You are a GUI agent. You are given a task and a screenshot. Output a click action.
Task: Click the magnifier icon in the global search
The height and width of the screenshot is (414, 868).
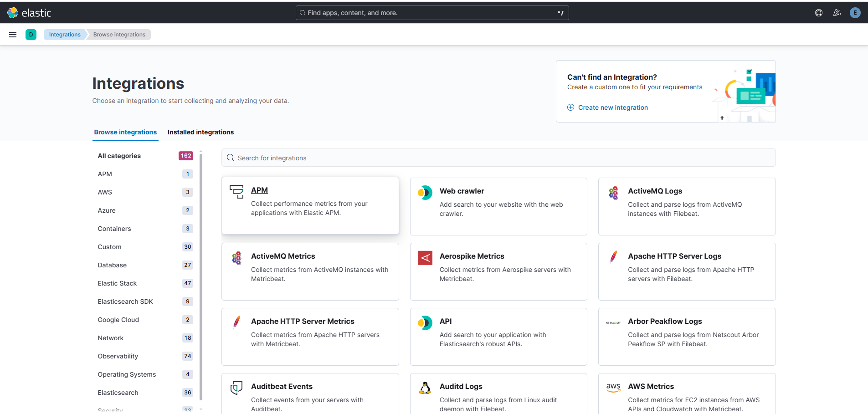pos(303,13)
